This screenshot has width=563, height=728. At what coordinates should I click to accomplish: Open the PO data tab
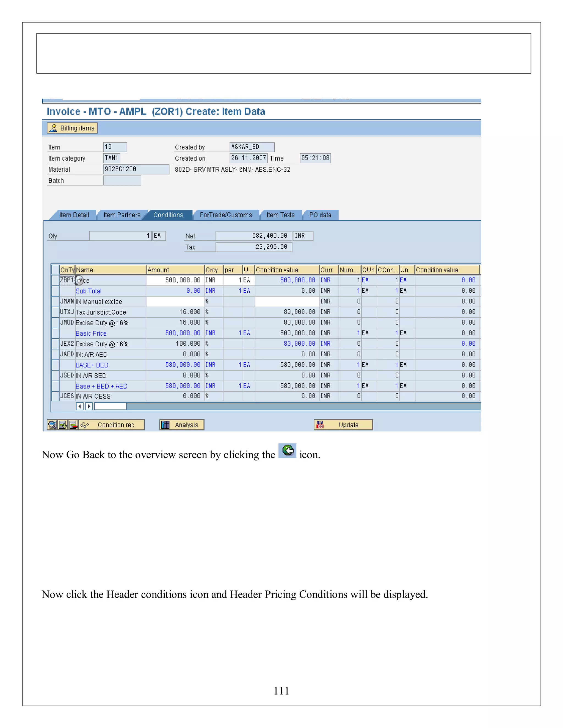point(320,215)
